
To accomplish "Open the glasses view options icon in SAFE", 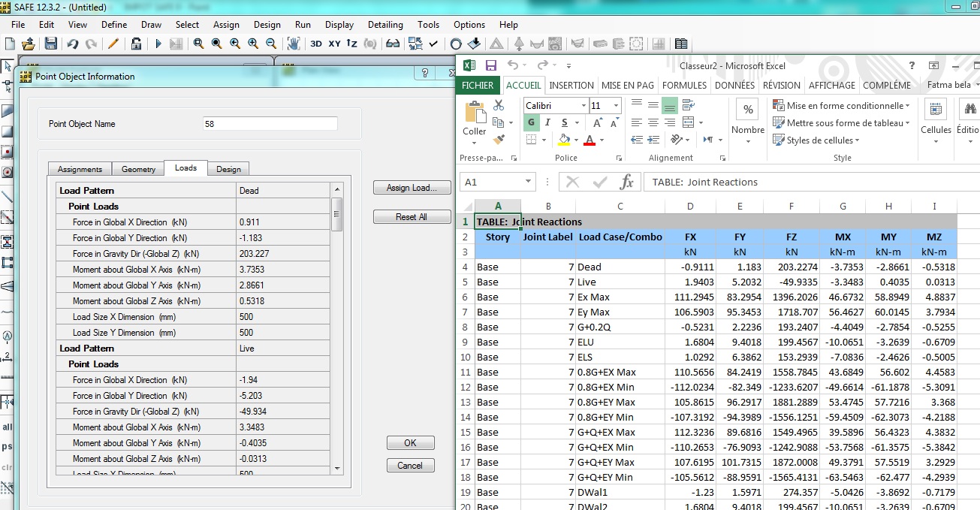I will coord(393,44).
